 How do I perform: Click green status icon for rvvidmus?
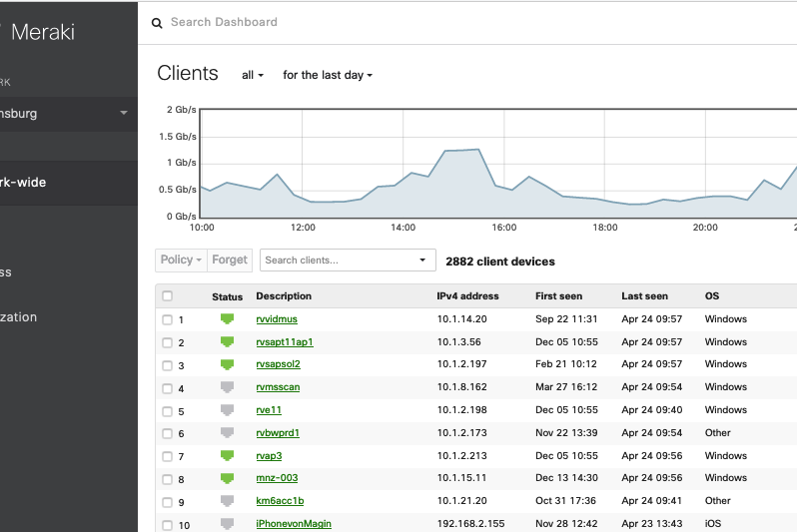coord(227,319)
